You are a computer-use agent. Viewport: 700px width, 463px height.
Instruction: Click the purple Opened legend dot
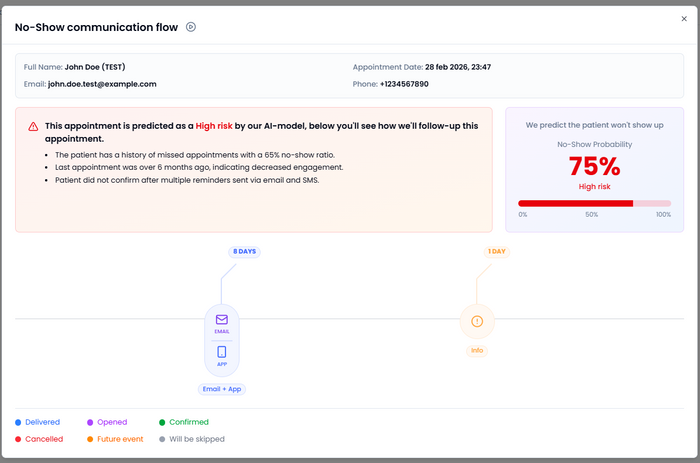pyautogui.click(x=90, y=422)
